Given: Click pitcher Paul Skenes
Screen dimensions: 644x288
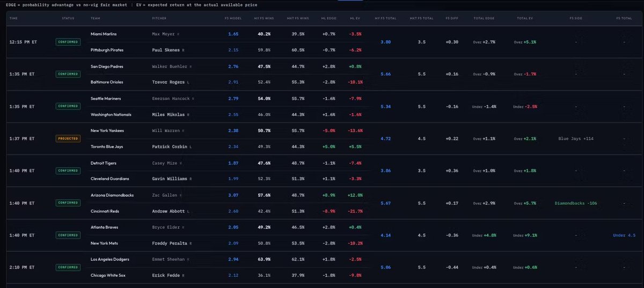Looking at the screenshot, I should click(166, 50).
